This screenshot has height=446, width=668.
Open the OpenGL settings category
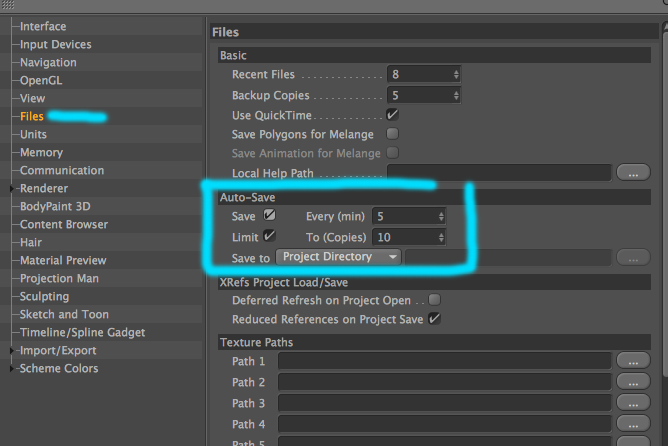coord(41,80)
